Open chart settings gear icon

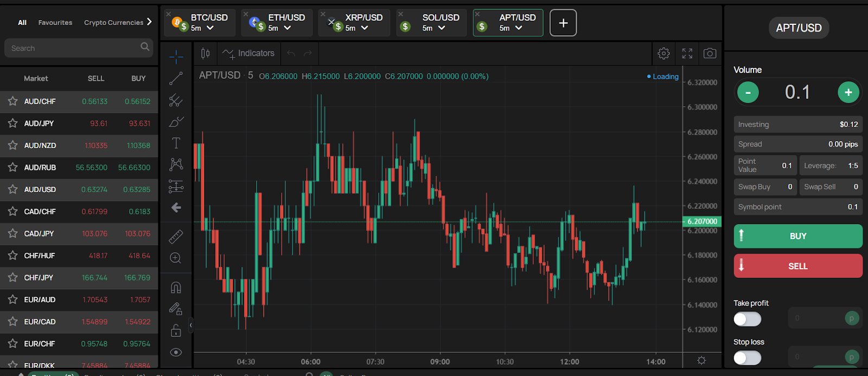click(663, 53)
